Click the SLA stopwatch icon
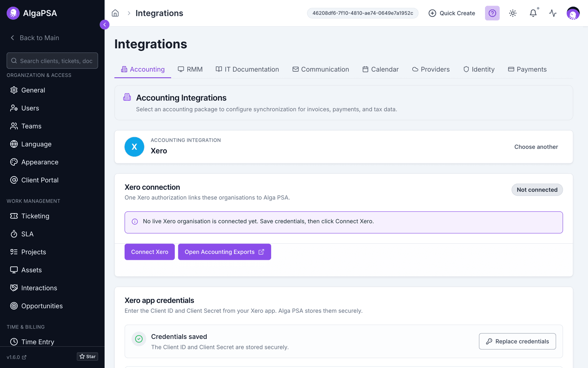This screenshot has height=368, width=588. (14, 234)
